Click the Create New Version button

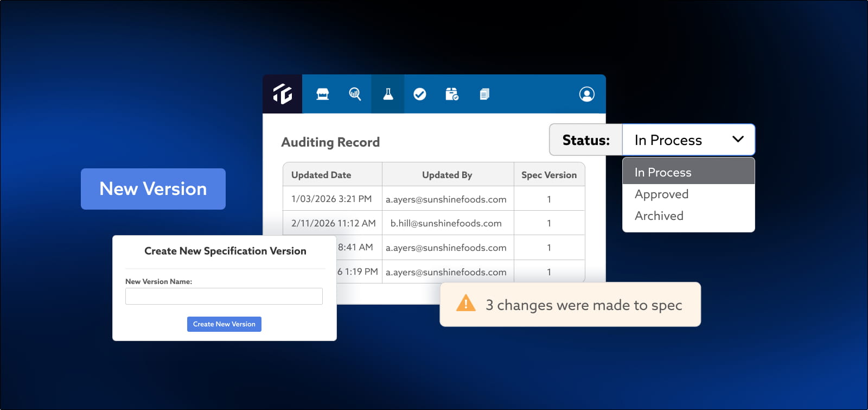click(x=224, y=324)
